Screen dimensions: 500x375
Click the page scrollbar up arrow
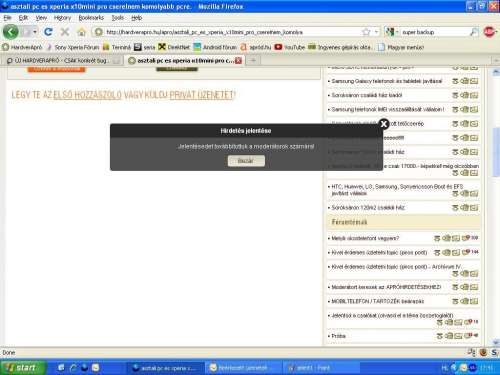click(x=496, y=72)
